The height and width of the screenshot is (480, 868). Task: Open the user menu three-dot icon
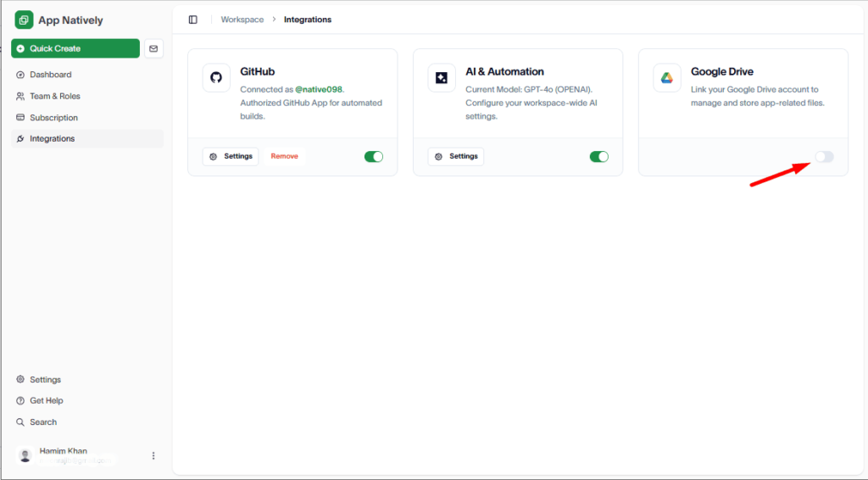point(153,455)
